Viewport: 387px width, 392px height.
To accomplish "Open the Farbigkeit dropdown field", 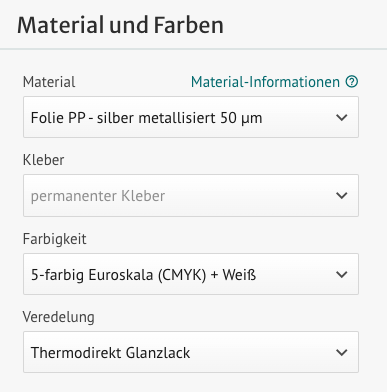I will [x=191, y=274].
